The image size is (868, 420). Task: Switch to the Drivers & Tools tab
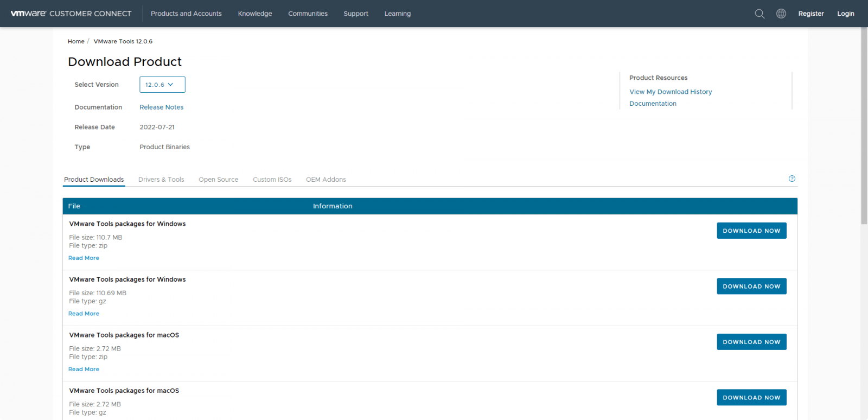pos(161,180)
